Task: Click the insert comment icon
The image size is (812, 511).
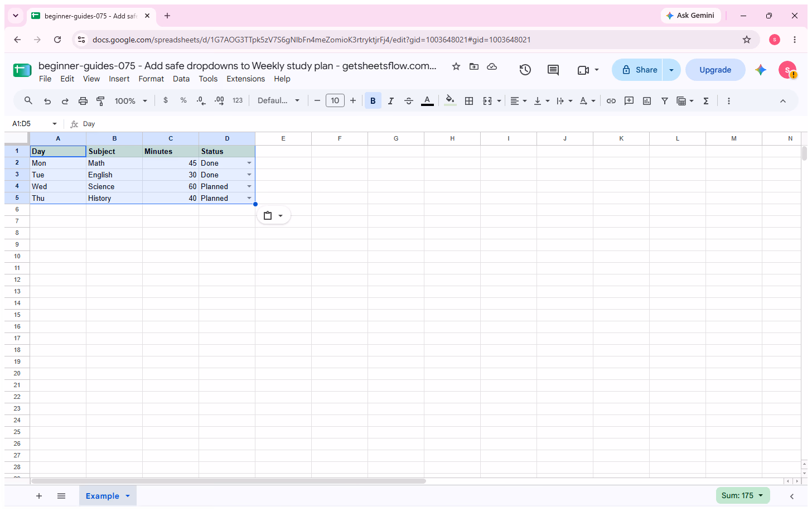Action: pyautogui.click(x=629, y=101)
